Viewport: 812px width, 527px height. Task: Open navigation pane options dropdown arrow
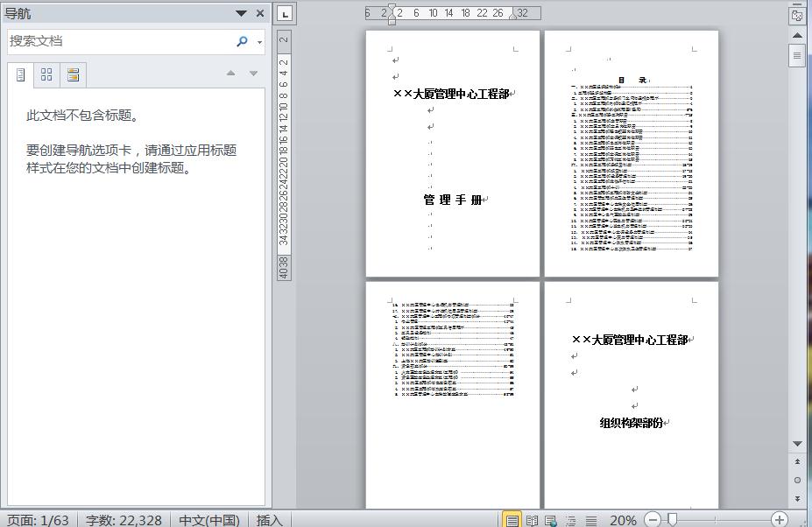(241, 13)
